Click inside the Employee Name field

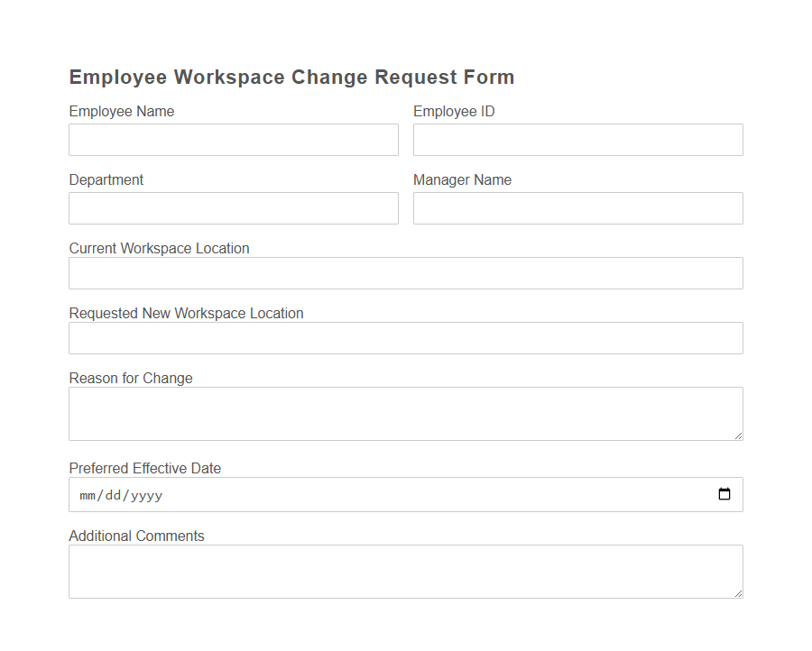point(233,140)
